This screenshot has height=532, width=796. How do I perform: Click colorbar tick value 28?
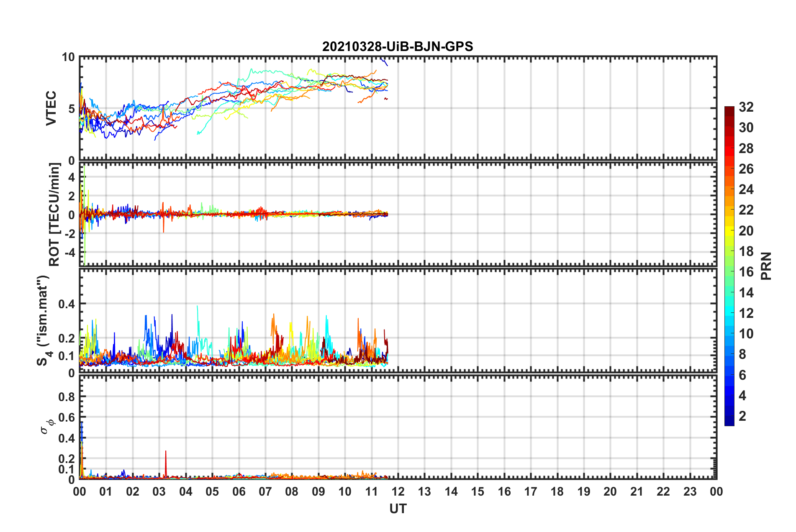coord(746,148)
